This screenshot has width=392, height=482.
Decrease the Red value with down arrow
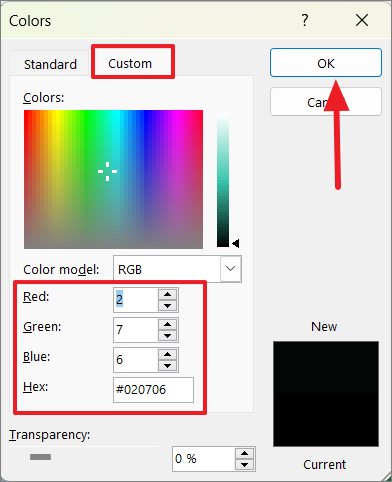click(167, 305)
